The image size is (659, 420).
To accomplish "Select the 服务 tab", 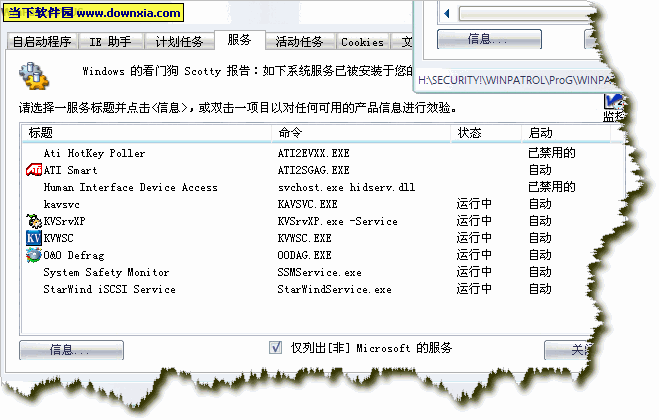I will (240, 40).
